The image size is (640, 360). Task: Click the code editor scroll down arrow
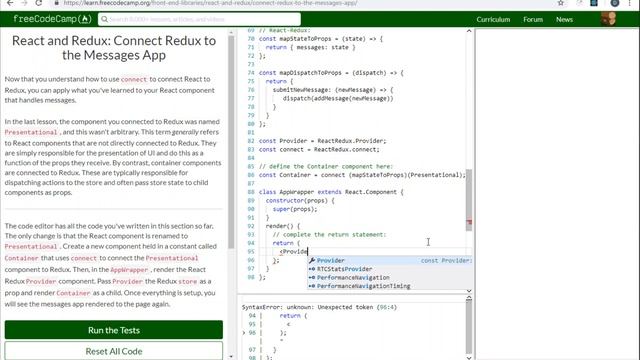469,291
